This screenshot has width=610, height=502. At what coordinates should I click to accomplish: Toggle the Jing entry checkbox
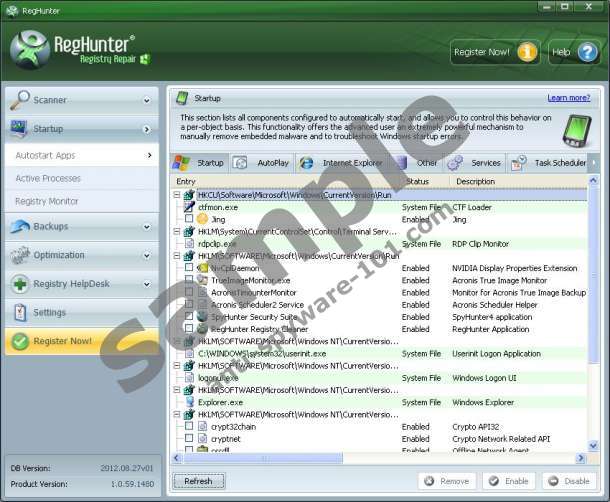tap(189, 219)
